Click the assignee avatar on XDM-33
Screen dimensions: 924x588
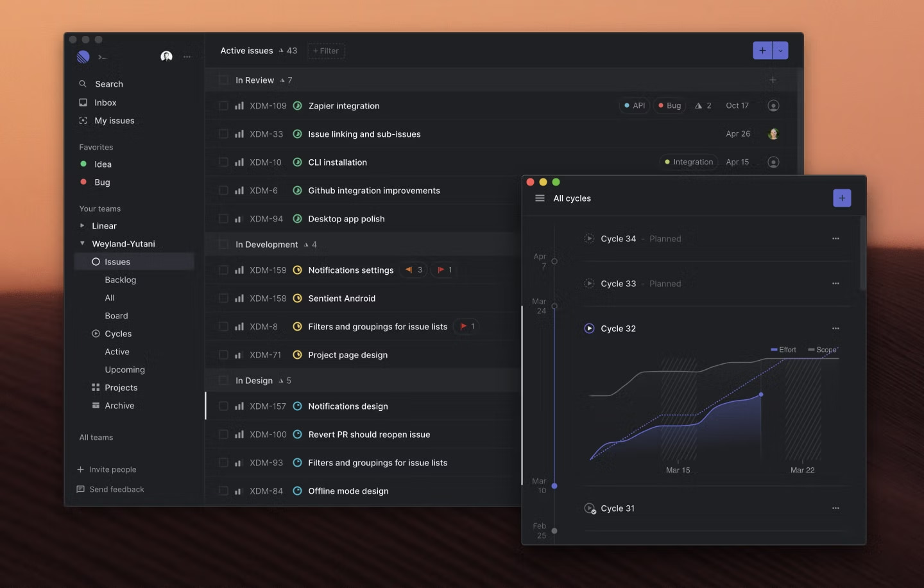point(773,134)
